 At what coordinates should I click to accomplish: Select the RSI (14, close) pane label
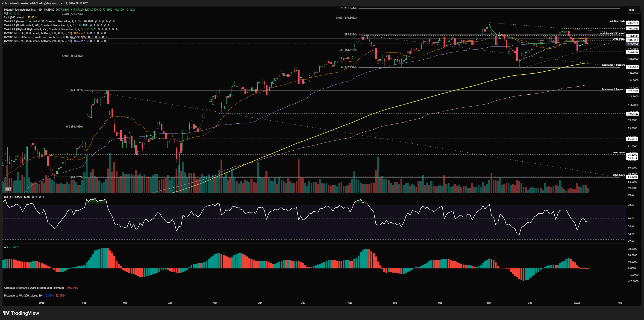13,197
